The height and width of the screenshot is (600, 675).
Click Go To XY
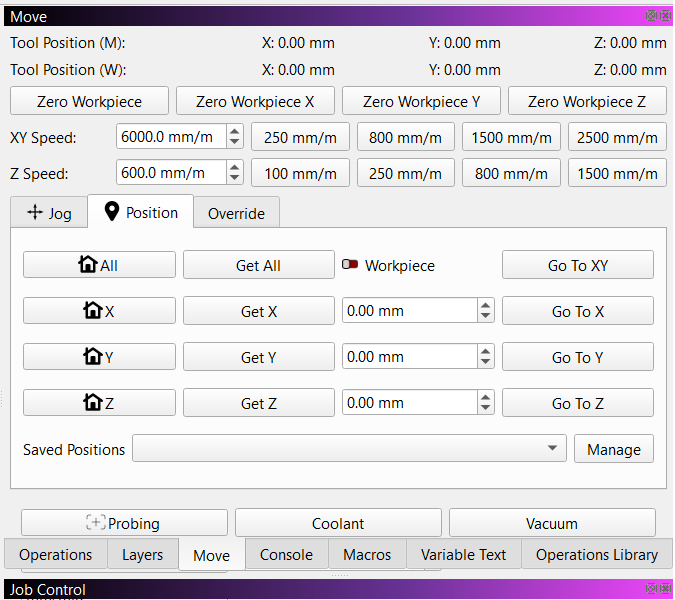coord(577,265)
